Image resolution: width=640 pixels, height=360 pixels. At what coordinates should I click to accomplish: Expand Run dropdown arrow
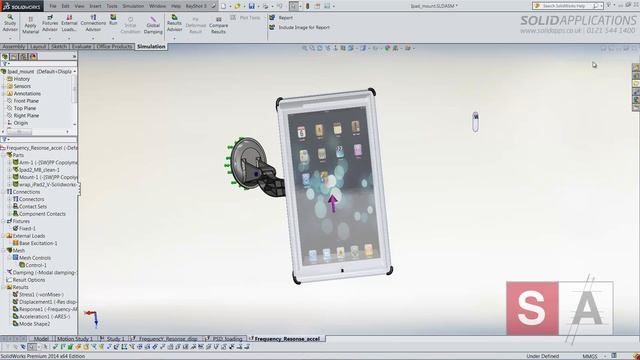click(113, 38)
